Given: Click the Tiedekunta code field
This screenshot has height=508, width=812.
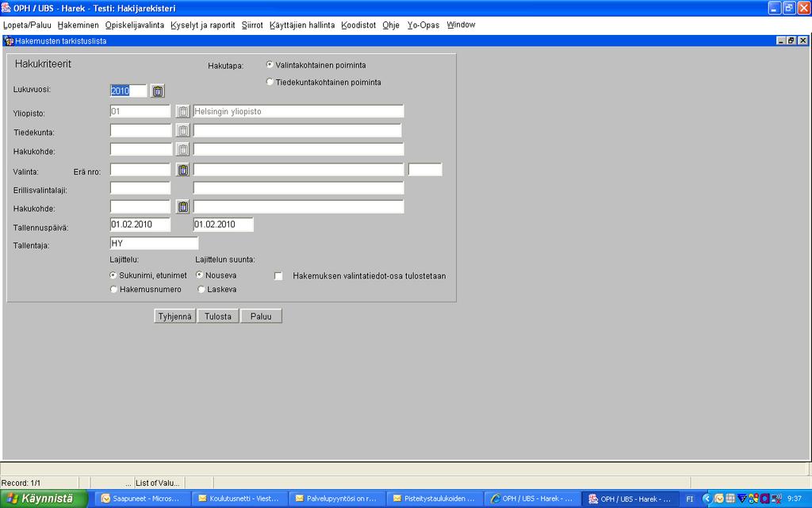Looking at the screenshot, I should pyautogui.click(x=140, y=131).
